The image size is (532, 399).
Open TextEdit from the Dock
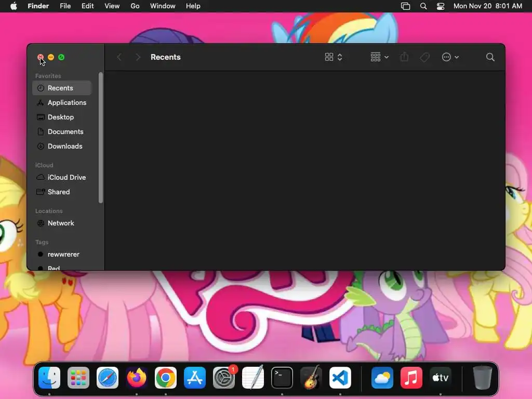coord(253,378)
